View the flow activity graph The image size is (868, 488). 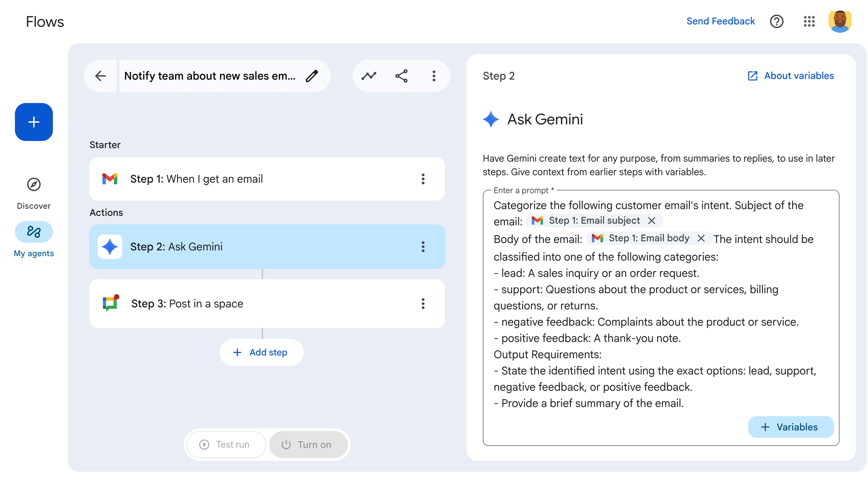coord(369,76)
